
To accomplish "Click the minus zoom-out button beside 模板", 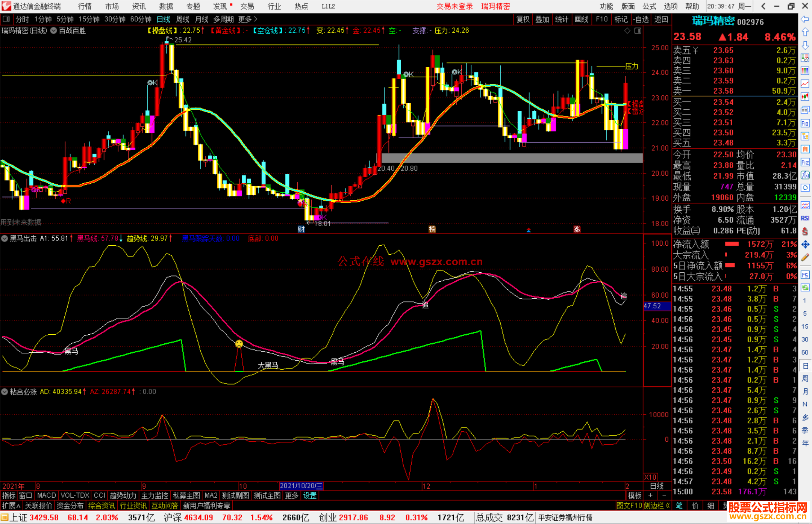I will [664, 495].
